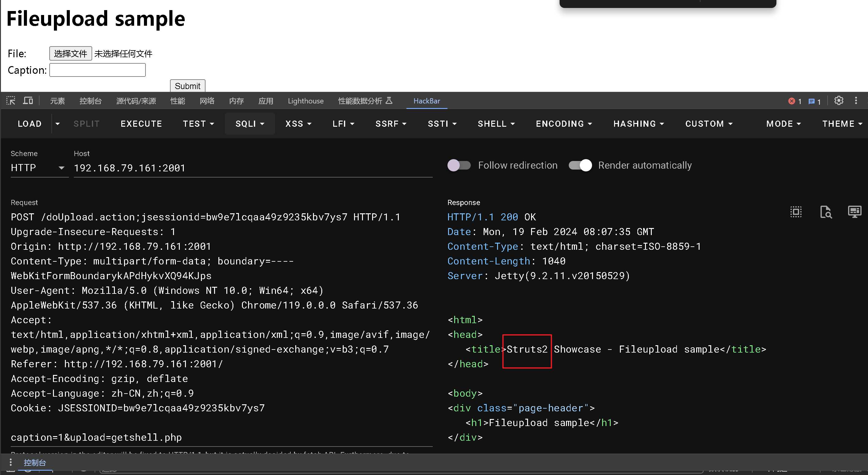This screenshot has width=868, height=475.
Task: Click the render response in screen icon
Action: 854,212
